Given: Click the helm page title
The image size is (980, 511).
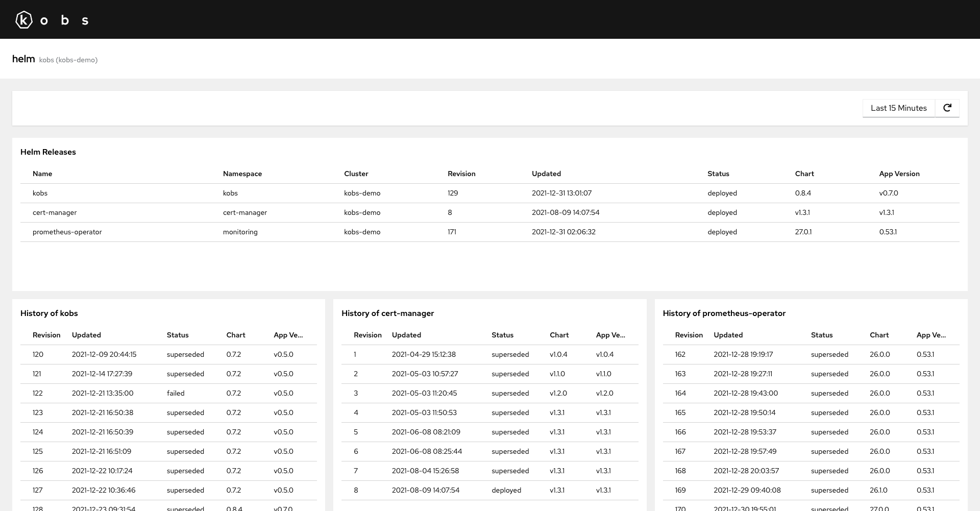Looking at the screenshot, I should (23, 59).
